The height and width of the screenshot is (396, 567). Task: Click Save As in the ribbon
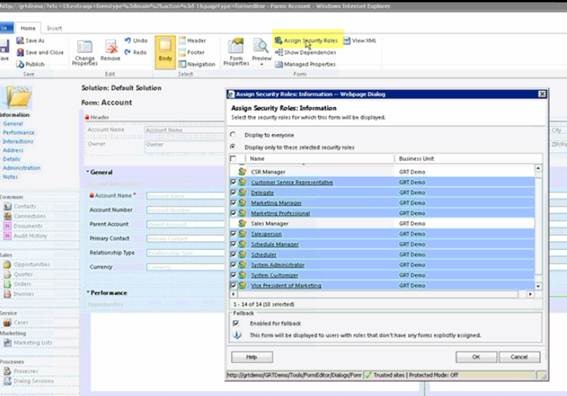click(x=30, y=41)
